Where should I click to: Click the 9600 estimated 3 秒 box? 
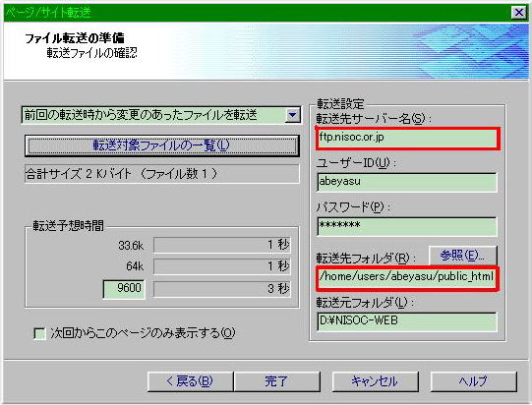222,289
